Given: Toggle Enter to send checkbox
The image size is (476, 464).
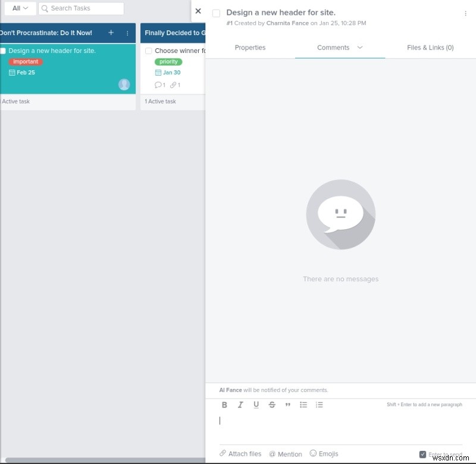Looking at the screenshot, I should pos(422,454).
